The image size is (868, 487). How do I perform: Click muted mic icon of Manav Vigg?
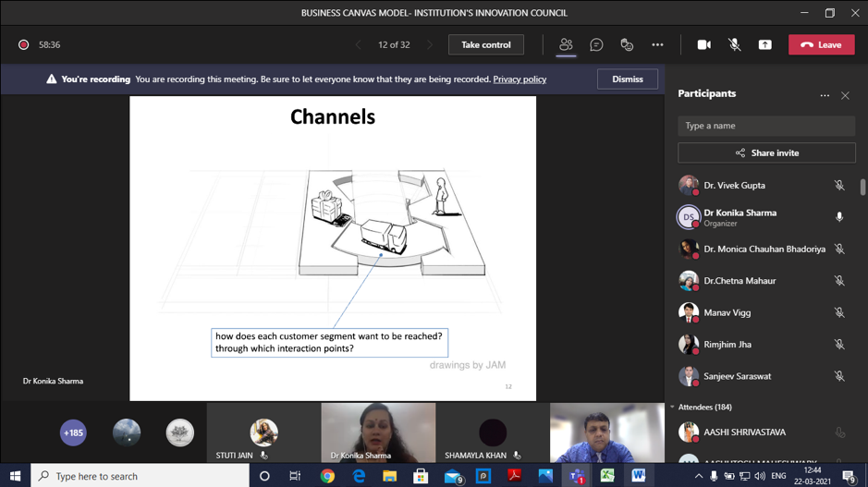click(x=839, y=312)
